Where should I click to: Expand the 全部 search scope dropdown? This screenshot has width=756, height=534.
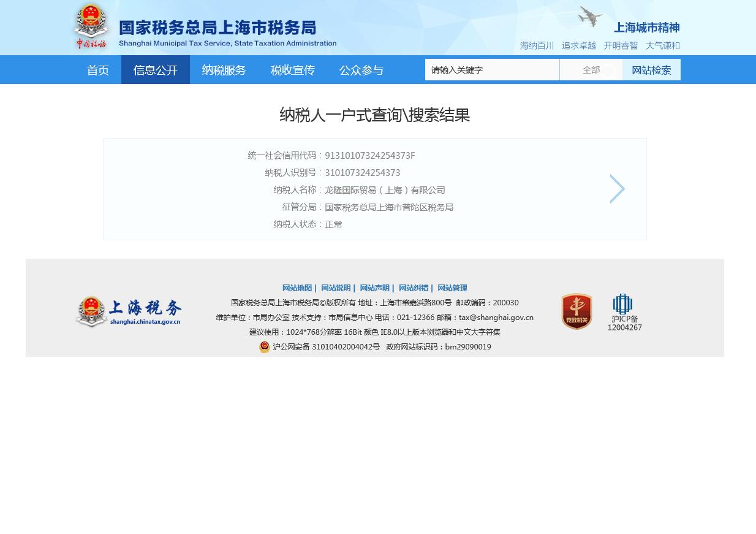[x=591, y=70]
